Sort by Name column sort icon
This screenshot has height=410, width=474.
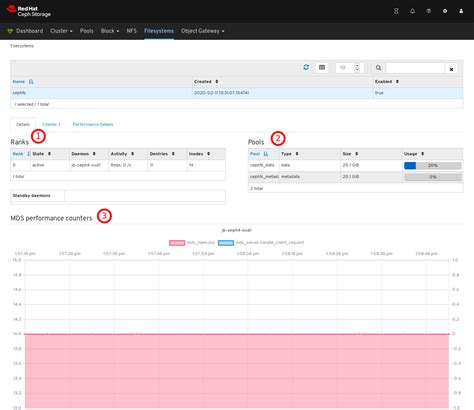point(31,82)
